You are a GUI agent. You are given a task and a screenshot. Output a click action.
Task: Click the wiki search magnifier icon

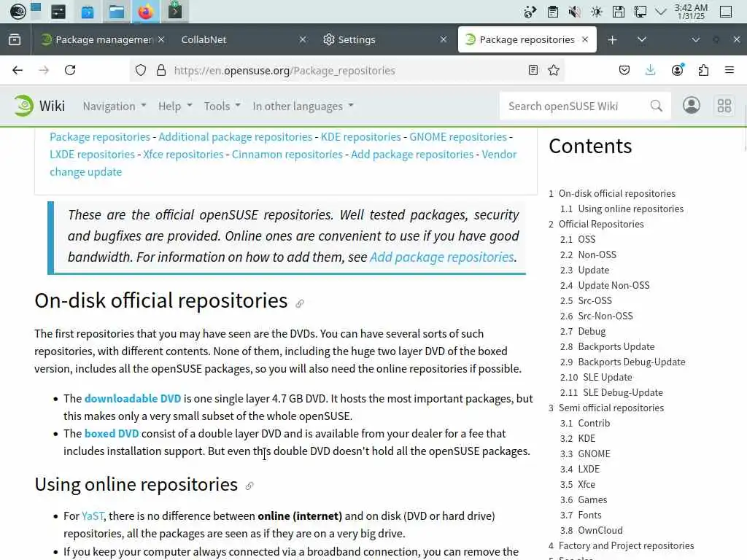coord(657,106)
